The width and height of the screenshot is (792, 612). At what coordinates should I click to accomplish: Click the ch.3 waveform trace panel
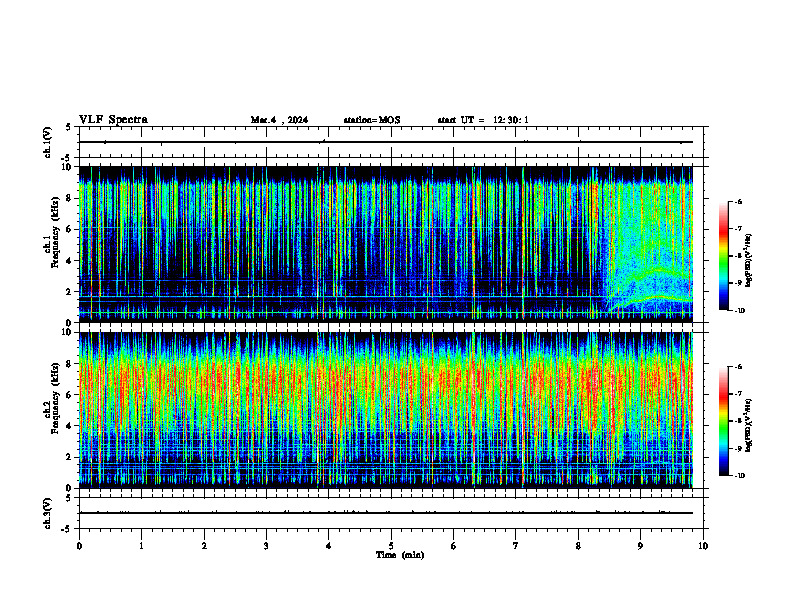click(391, 513)
